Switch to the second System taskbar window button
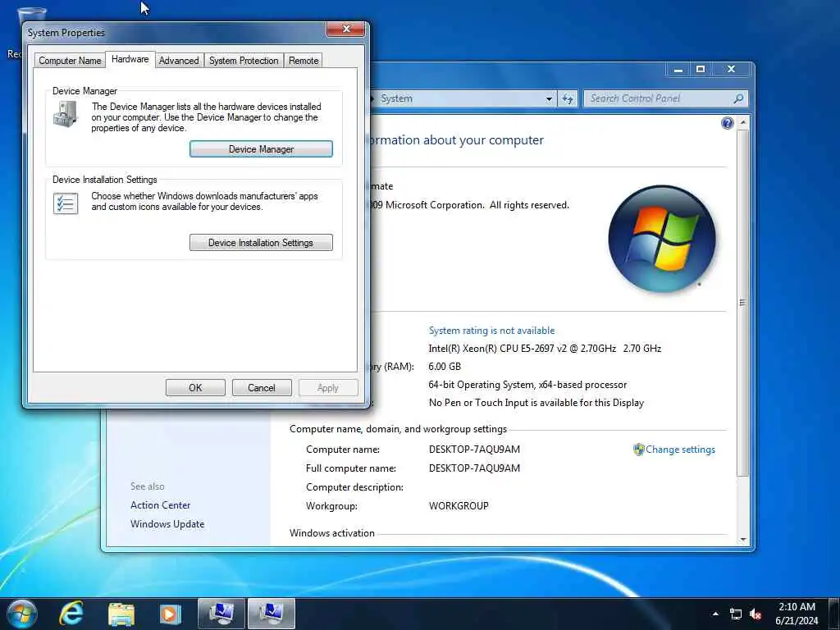The height and width of the screenshot is (630, 840). pos(272,614)
